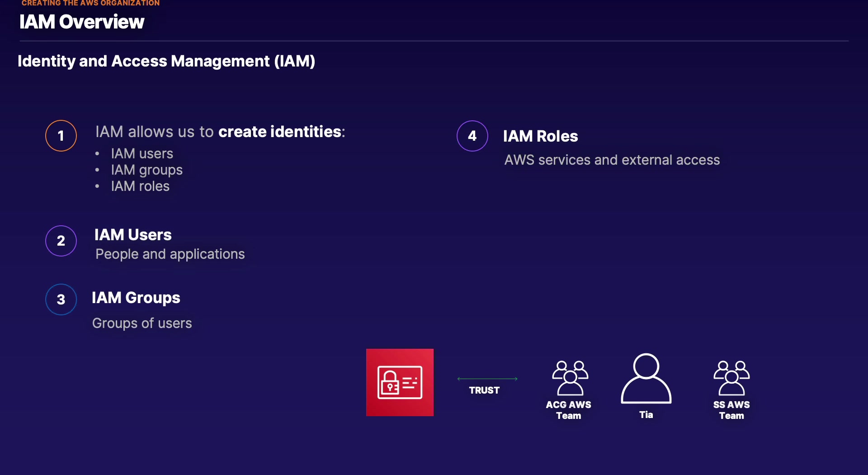Click the red IAM service icon
Screen dimensions: 868x475
click(400, 382)
